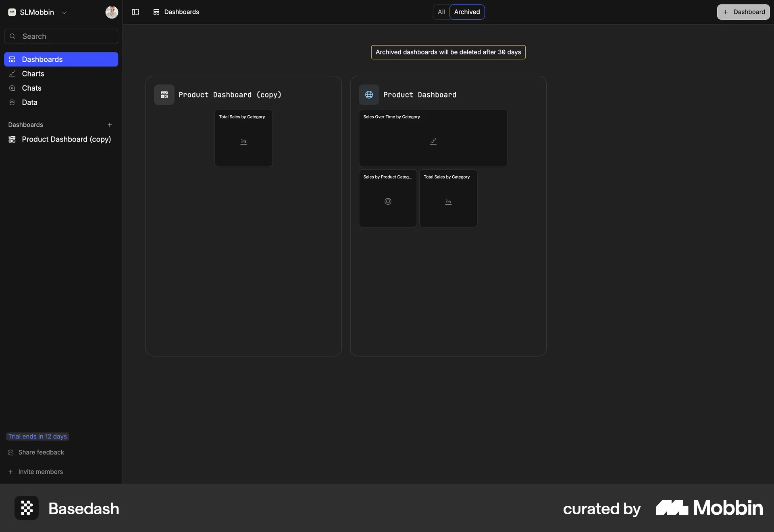This screenshot has height=532, width=774.
Task: Open Charts using its line-chart icon
Action: [x=12, y=74]
